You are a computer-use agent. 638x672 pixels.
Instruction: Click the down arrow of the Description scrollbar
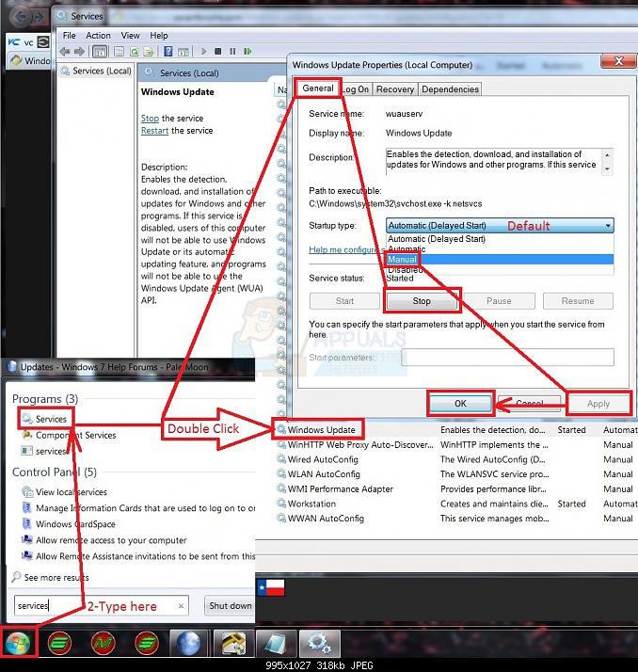pyautogui.click(x=607, y=169)
